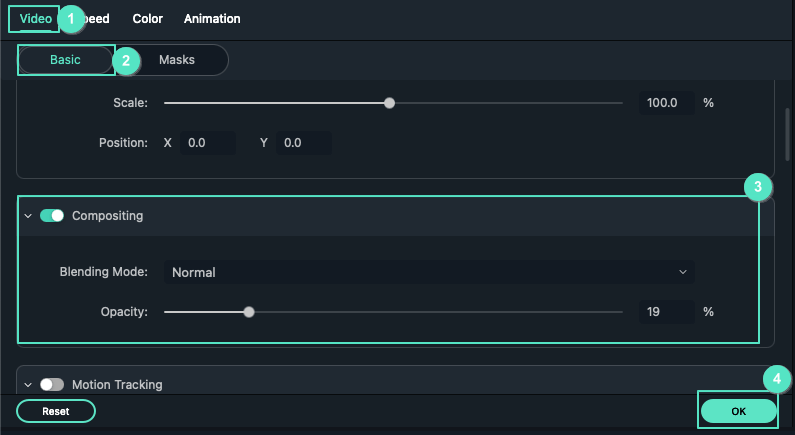The width and height of the screenshot is (795, 435).
Task: Collapse the Motion Tracking section chevron
Action: tap(28, 385)
